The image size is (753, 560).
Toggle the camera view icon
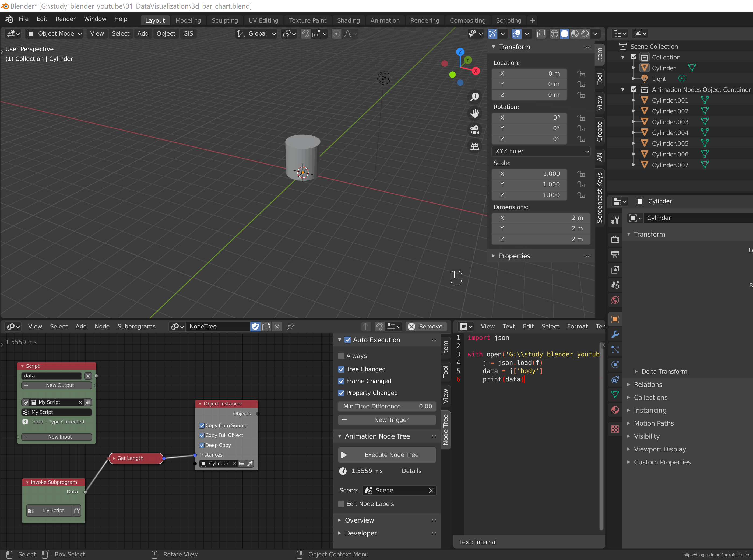[474, 129]
